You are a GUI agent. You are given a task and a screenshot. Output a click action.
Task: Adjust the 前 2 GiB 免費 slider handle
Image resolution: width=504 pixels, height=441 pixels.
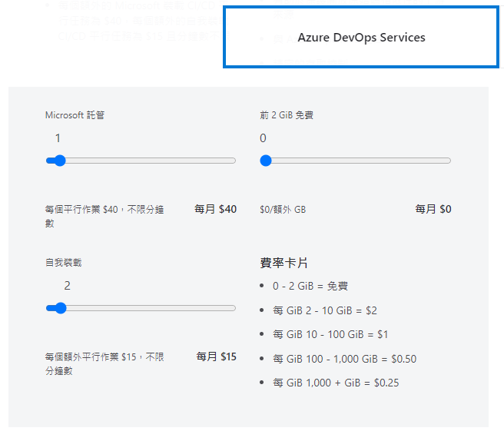[266, 161]
